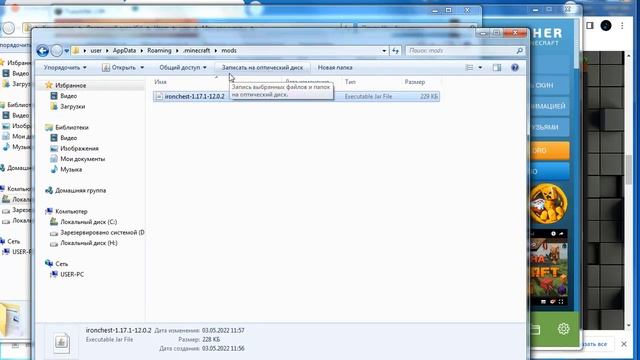Viewport: 640px width, 360px height.
Task: Click 'Записать на оптический диск'
Action: (262, 67)
